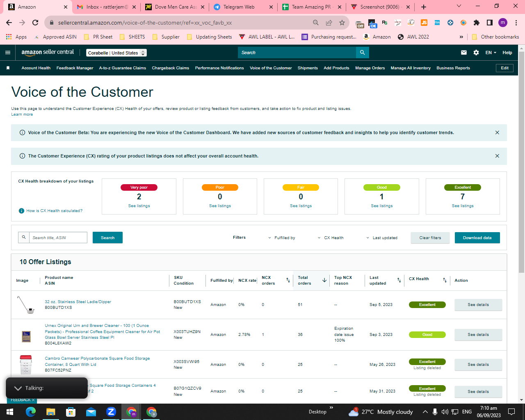Launch Microsoft Edge from the taskbar
525x420 pixels.
click(31, 412)
